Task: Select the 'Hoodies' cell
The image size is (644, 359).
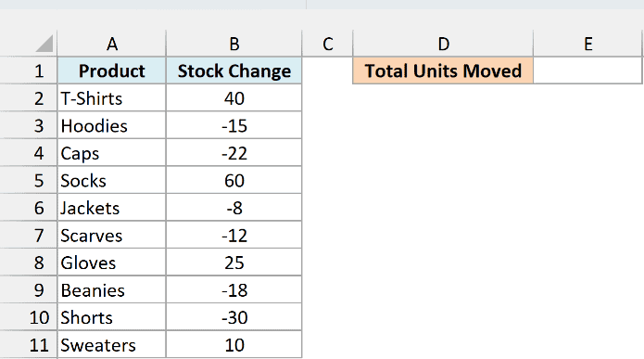Action: pos(112,125)
